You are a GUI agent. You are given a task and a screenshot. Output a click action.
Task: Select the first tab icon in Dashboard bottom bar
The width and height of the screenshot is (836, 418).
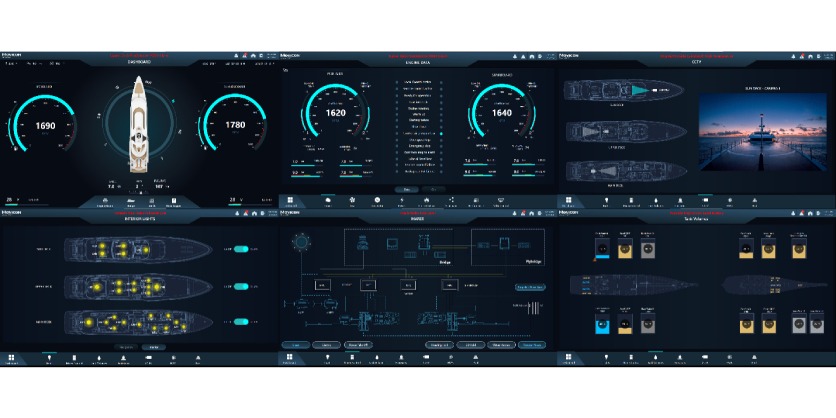[x=104, y=202]
